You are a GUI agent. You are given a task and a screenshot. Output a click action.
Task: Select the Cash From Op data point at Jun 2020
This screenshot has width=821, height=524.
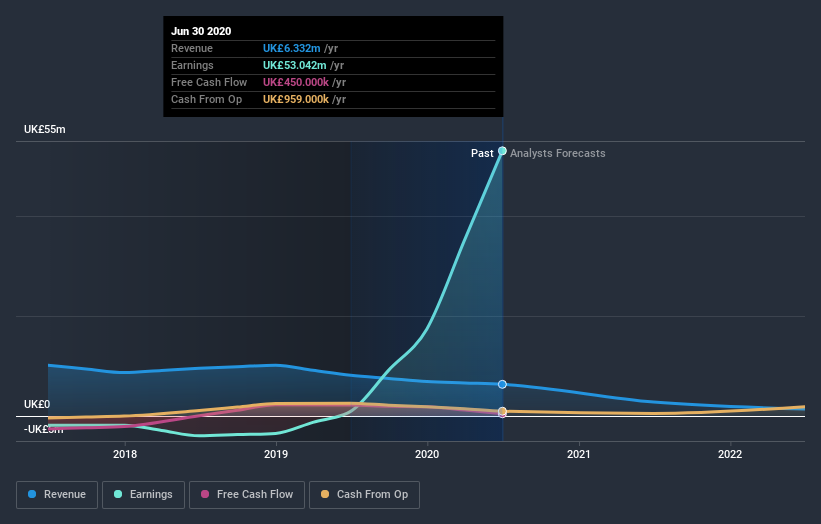(x=502, y=411)
